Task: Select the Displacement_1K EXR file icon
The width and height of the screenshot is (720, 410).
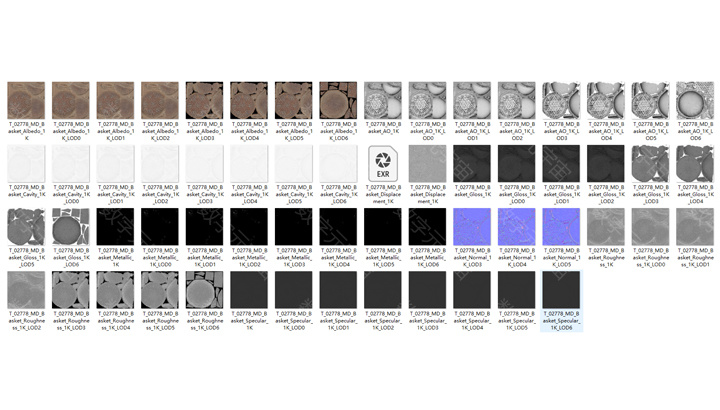Action: click(x=382, y=164)
